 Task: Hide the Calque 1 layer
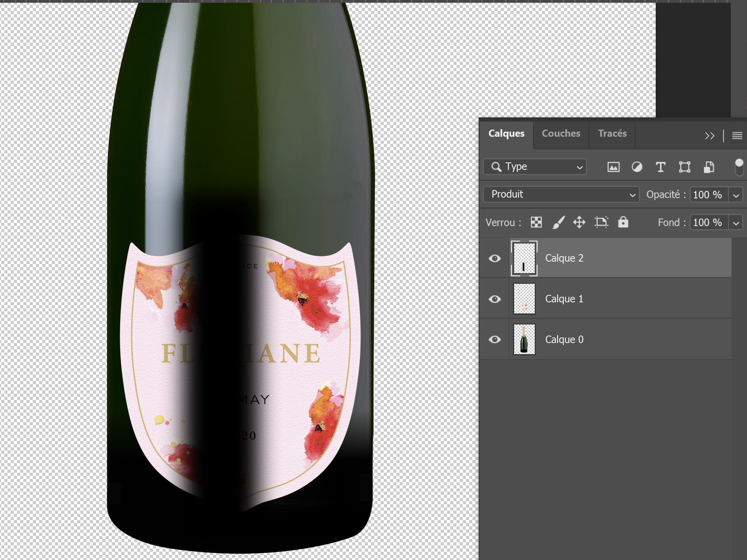point(494,299)
